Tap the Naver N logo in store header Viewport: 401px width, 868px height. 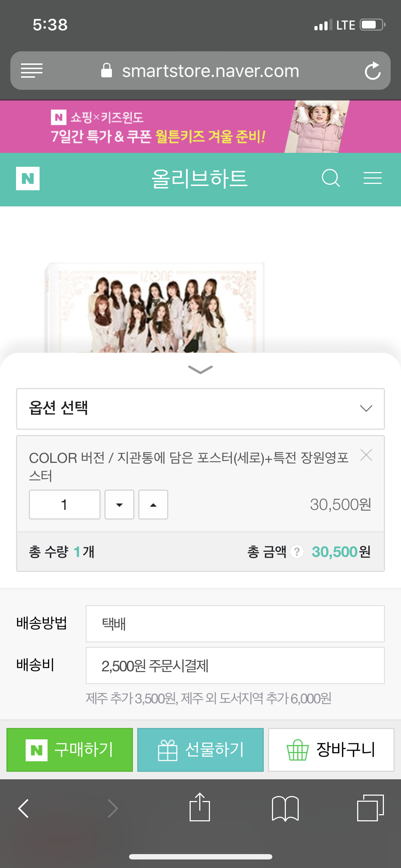tap(28, 178)
